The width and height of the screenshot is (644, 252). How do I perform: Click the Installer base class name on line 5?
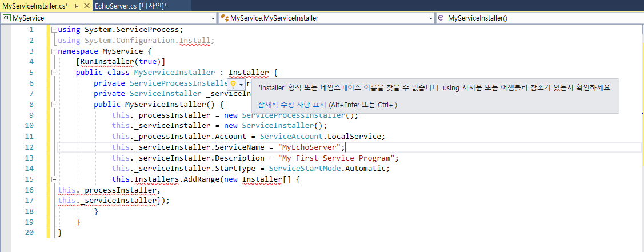coord(248,73)
